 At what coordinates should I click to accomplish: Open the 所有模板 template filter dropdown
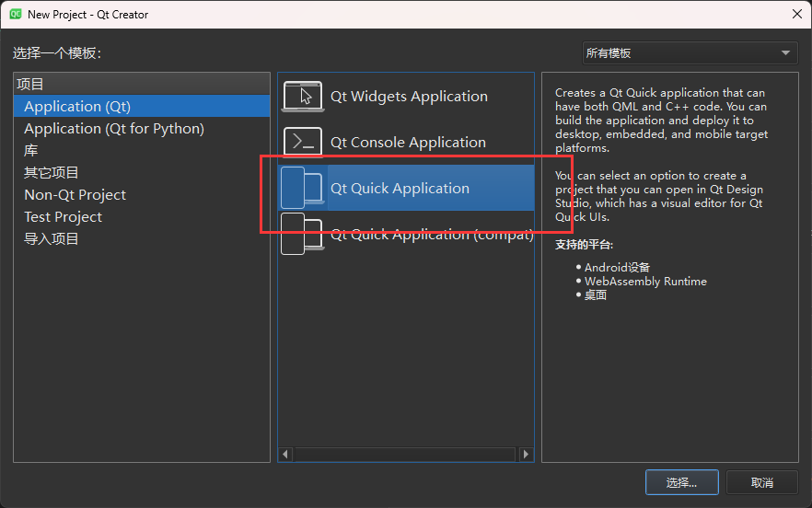coord(690,52)
